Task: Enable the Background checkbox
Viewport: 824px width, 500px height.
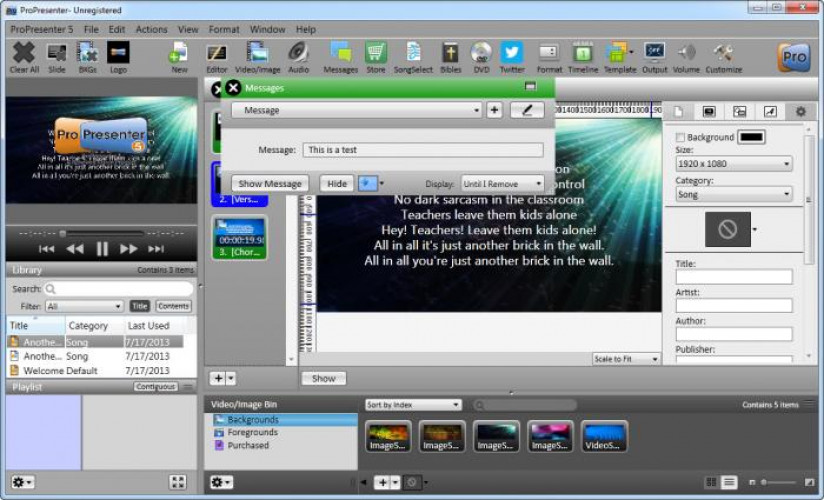Action: point(680,137)
